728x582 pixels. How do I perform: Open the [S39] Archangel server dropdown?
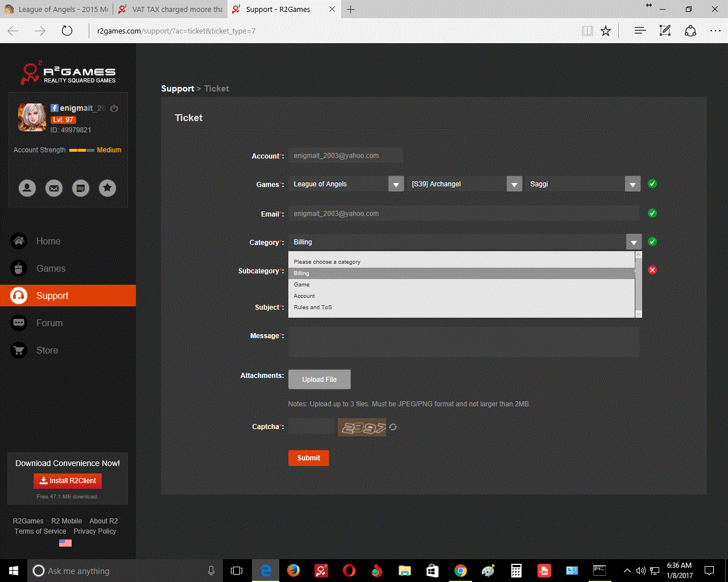514,184
